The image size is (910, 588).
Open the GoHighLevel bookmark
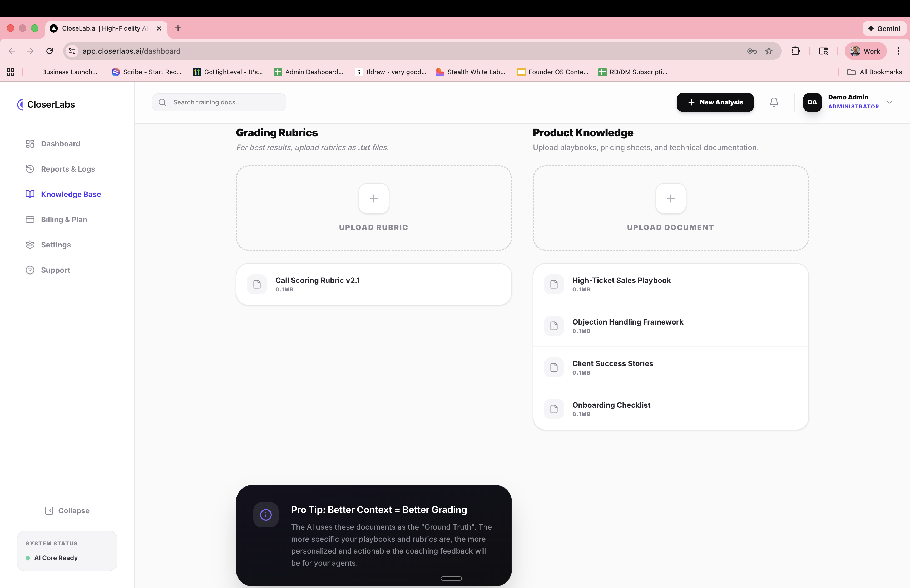click(x=228, y=72)
